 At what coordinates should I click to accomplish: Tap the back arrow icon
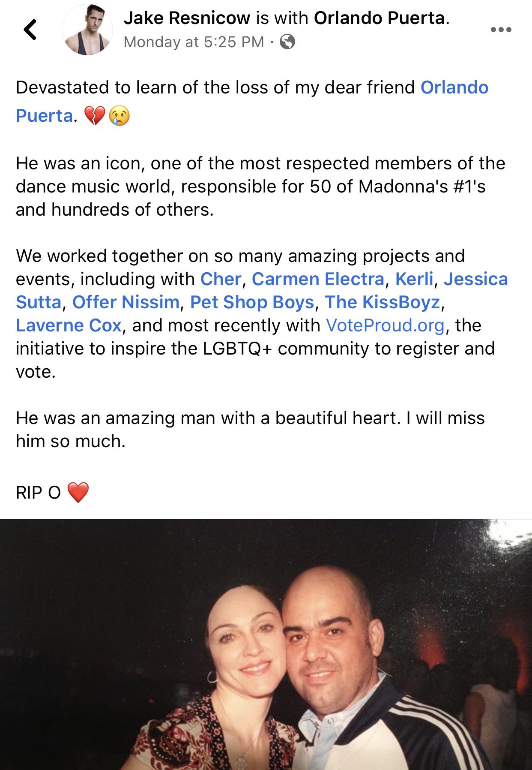(x=30, y=30)
